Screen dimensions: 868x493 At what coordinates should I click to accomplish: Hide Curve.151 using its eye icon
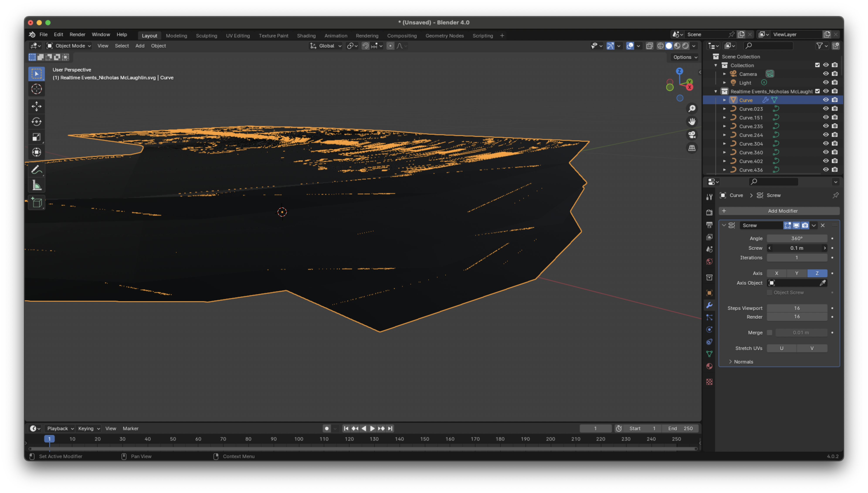coord(826,117)
